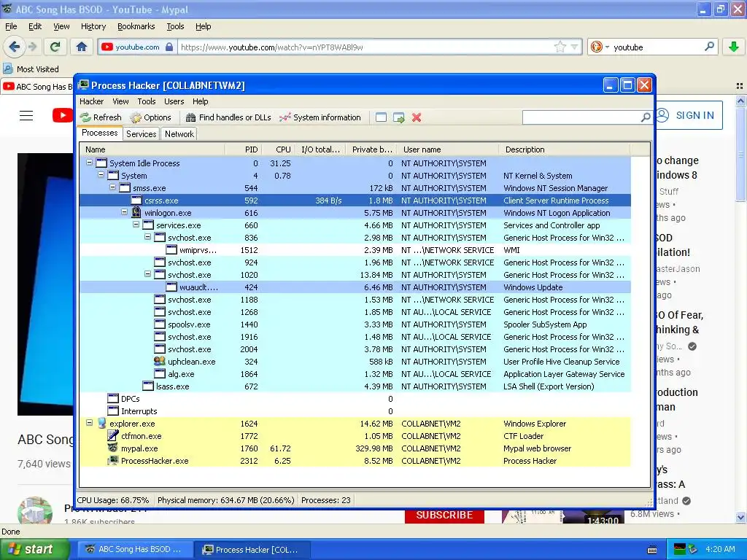
Task: Click Find handles or DLLs button
Action: click(228, 117)
